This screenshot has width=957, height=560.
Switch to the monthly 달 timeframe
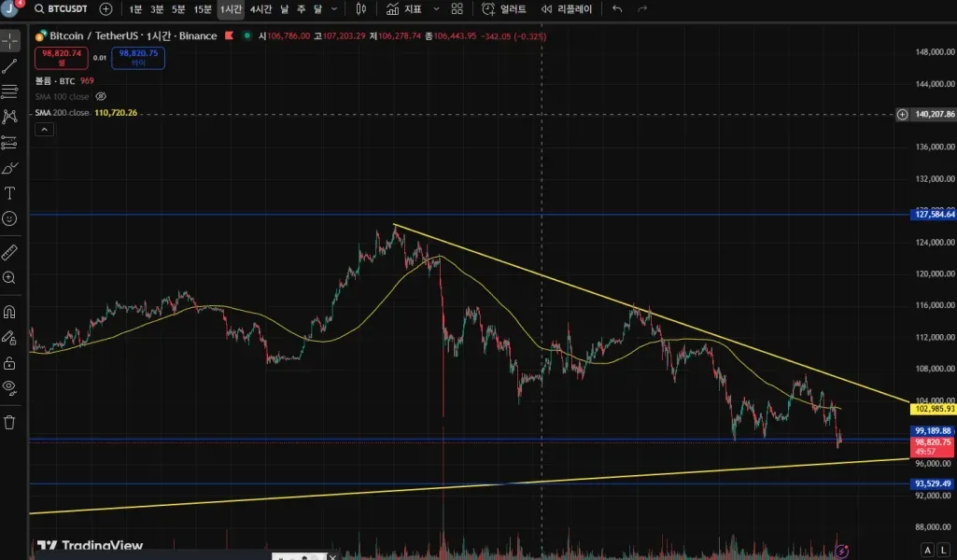(318, 9)
